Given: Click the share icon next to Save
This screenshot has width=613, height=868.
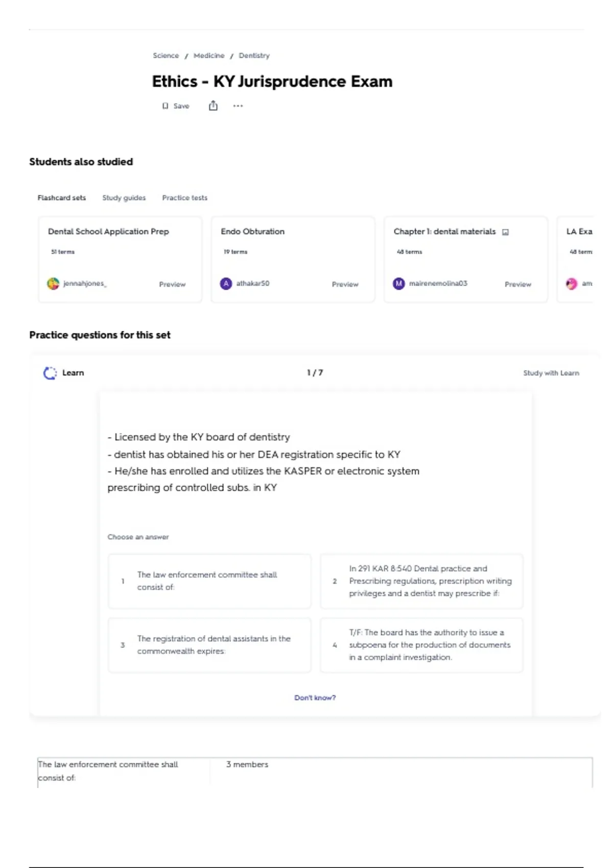Looking at the screenshot, I should tap(213, 105).
